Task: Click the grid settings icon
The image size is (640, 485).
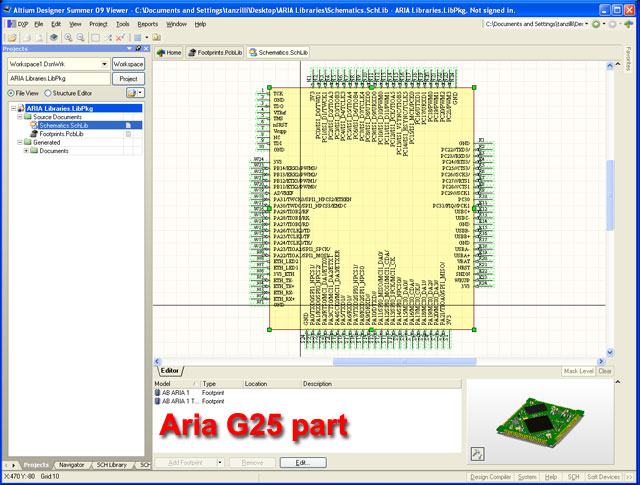Action: point(138,38)
